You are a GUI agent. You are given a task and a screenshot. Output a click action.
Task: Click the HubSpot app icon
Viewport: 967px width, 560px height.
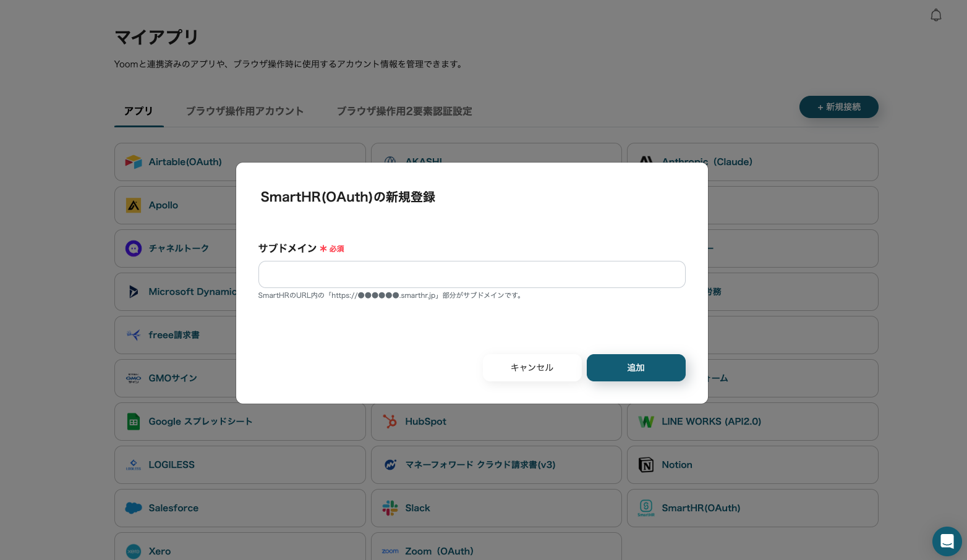pyautogui.click(x=390, y=422)
